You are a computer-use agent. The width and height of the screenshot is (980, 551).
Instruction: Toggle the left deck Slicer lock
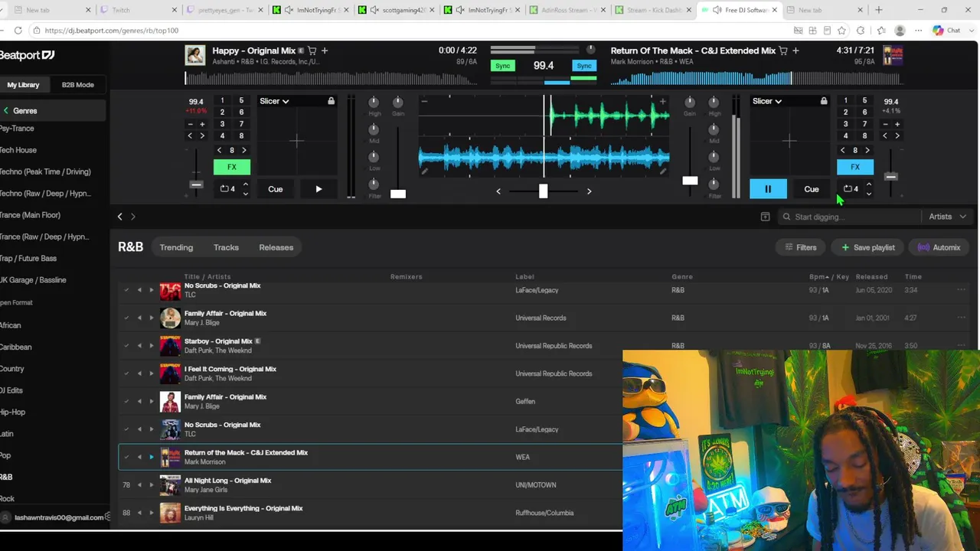pyautogui.click(x=331, y=101)
